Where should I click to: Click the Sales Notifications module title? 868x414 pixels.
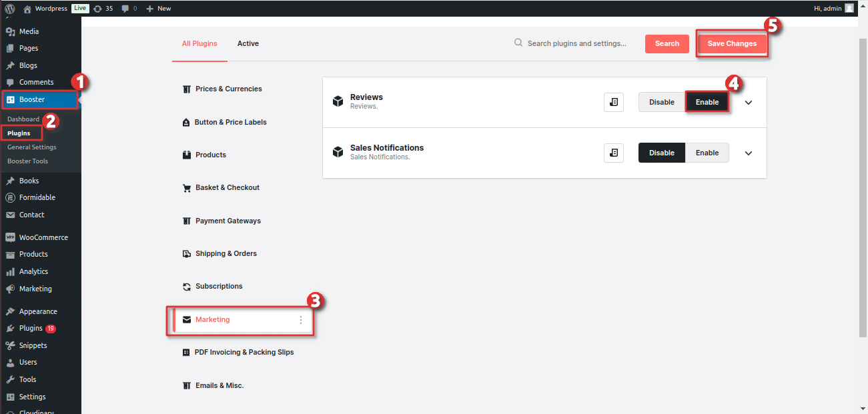click(x=387, y=148)
